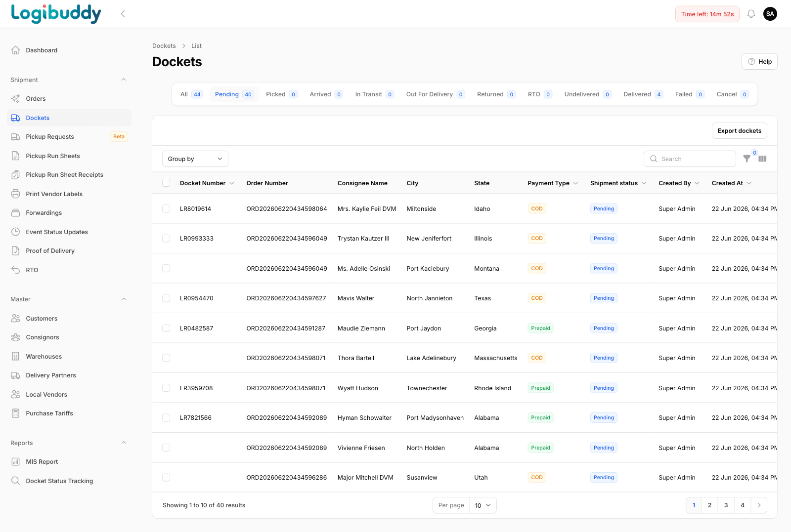Viewport: 791px width, 532px height.
Task: Check the select-all dockets checkbox
Action: (x=166, y=183)
